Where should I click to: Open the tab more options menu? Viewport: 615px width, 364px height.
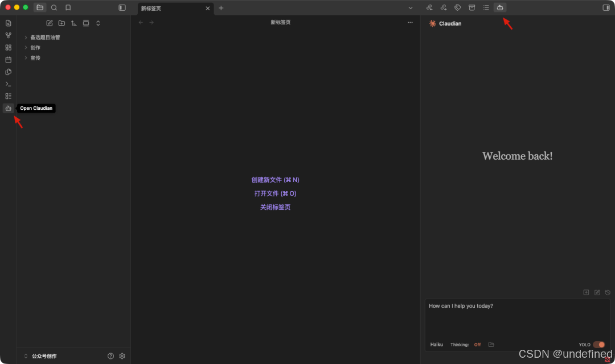click(410, 22)
